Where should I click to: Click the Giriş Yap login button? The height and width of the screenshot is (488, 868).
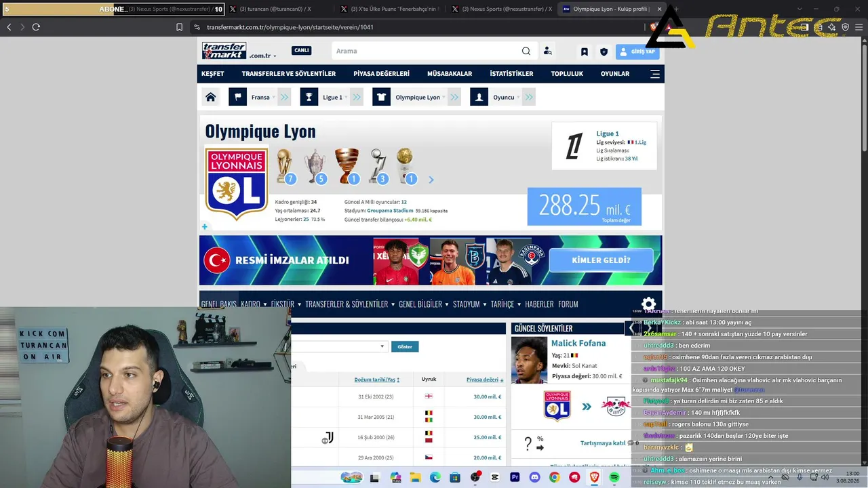[637, 52]
